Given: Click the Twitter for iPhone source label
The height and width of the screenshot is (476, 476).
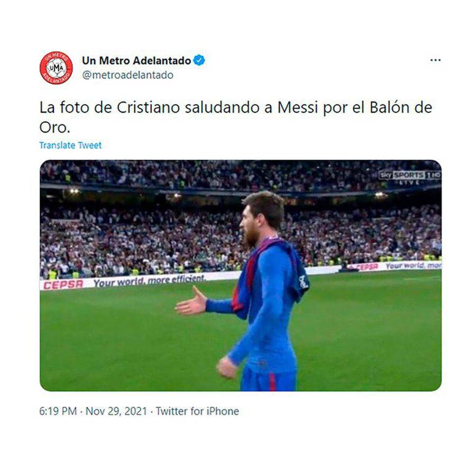Looking at the screenshot, I should 197,411.
